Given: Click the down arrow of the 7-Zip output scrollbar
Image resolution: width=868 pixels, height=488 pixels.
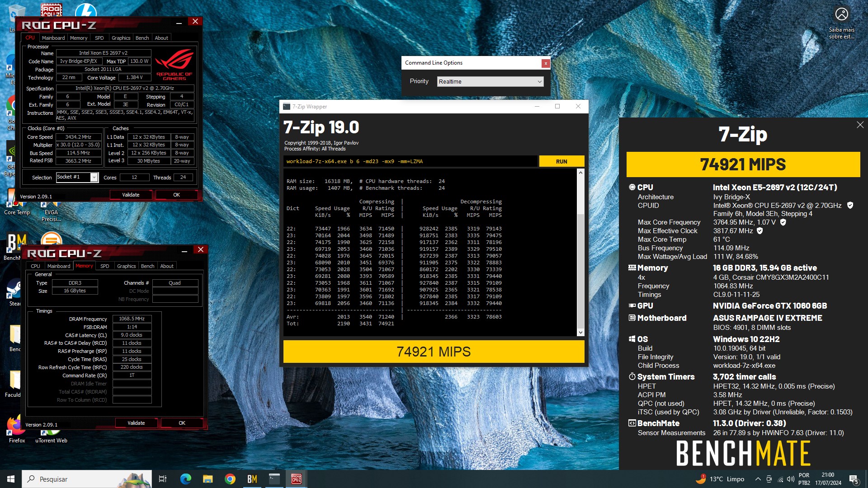Looking at the screenshot, I should click(x=580, y=332).
